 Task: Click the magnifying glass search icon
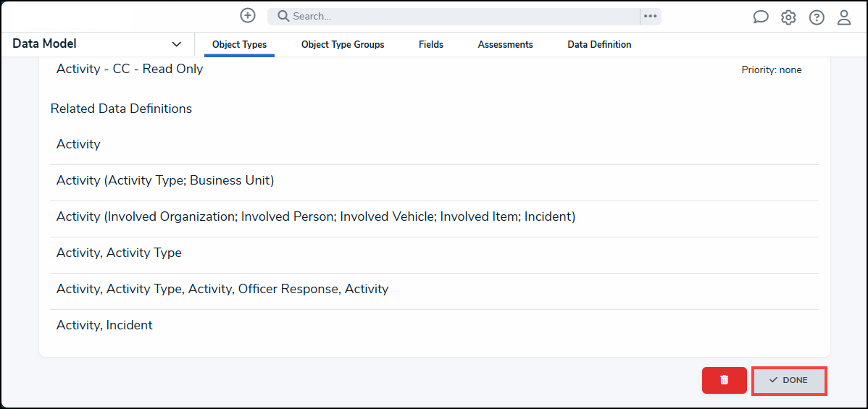(283, 16)
